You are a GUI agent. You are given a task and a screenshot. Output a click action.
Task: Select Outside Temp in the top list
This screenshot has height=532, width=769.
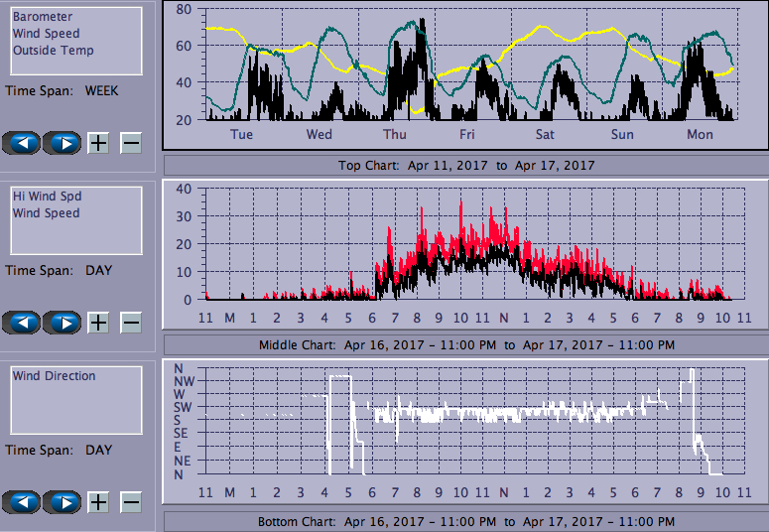(x=54, y=51)
